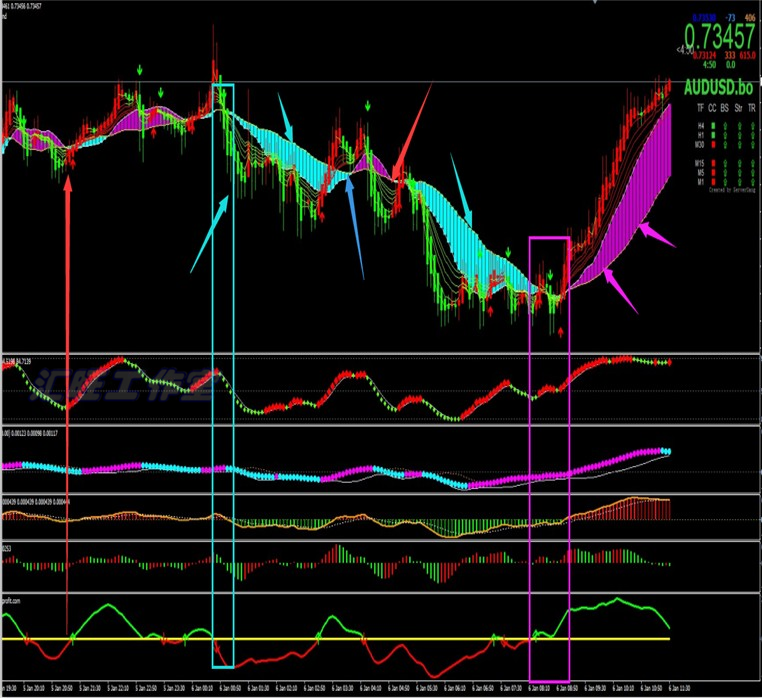Click the H1 row CC green square
762x698 pixels.
[x=713, y=135]
